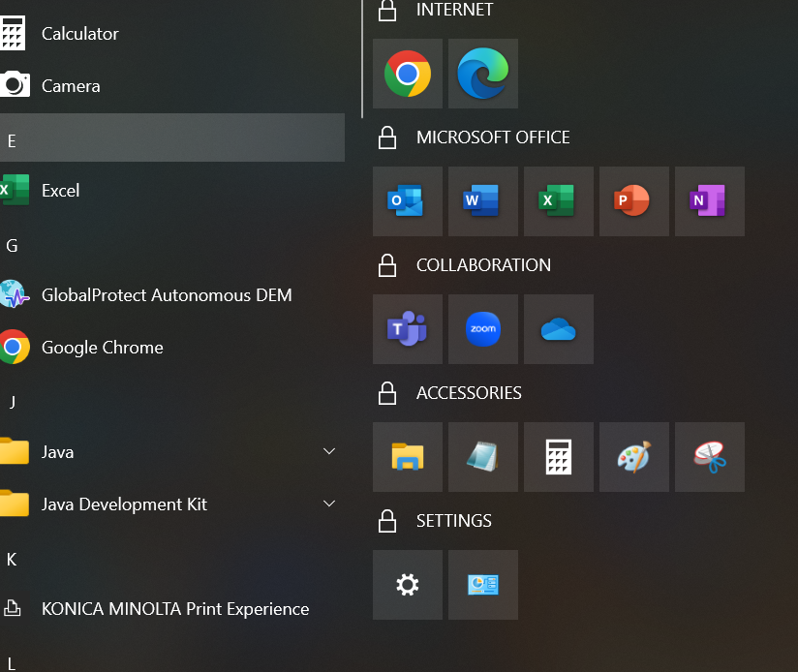Viewport: 798px width, 672px height.
Task: Launch the Outlook tile
Action: (x=407, y=201)
